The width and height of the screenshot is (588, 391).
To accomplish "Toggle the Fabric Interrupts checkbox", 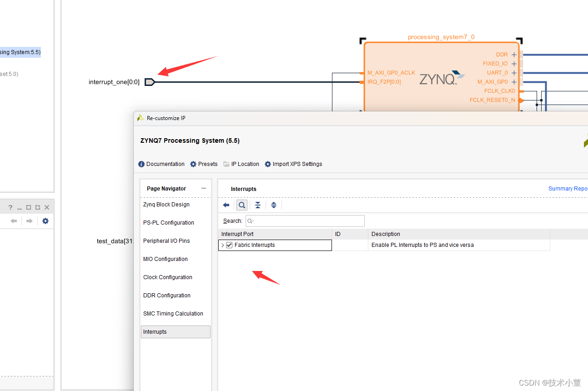I will point(229,245).
